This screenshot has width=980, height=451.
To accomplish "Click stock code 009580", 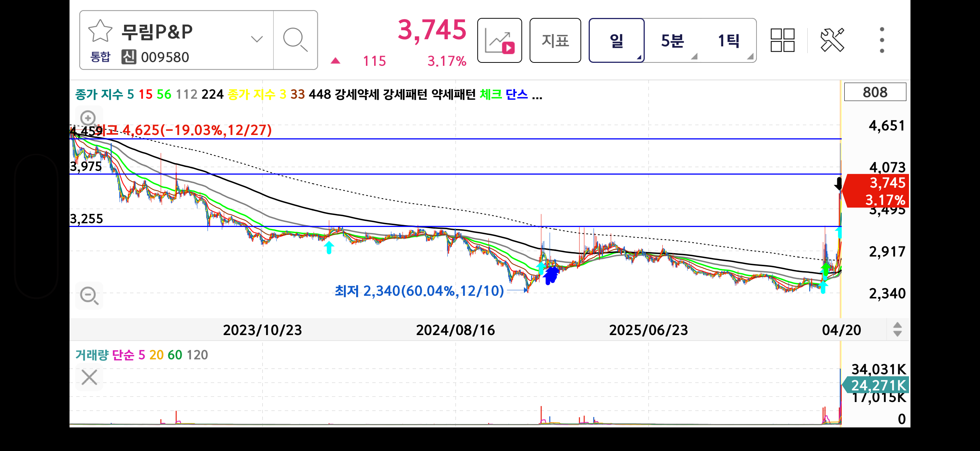I will click(165, 57).
